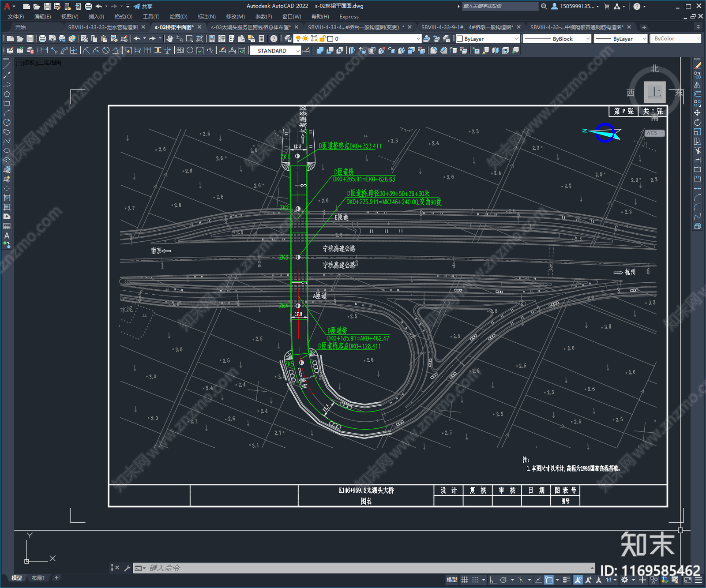
Task: Select the Line tool in draw toolbar
Action: tap(7, 66)
